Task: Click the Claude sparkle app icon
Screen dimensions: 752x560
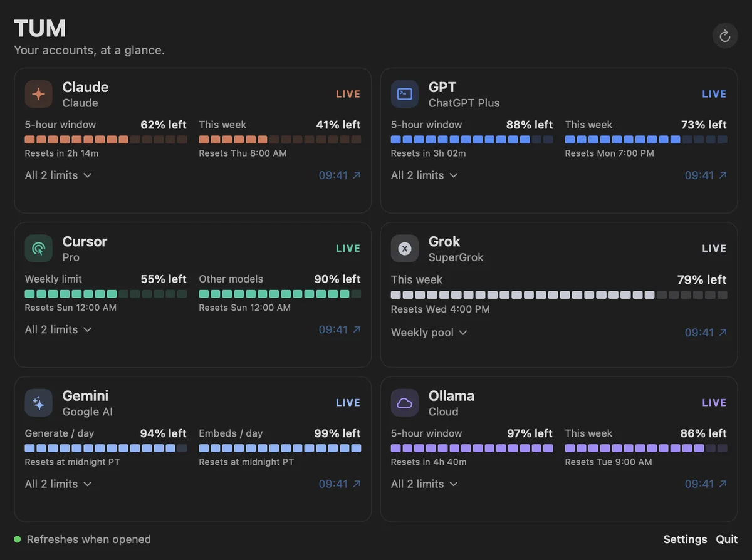Action: (x=38, y=94)
